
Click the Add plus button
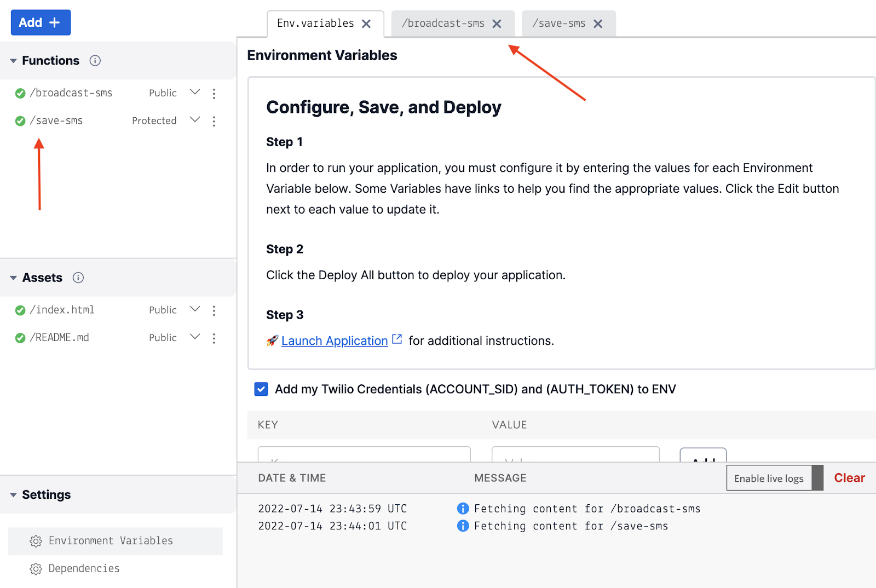(41, 22)
